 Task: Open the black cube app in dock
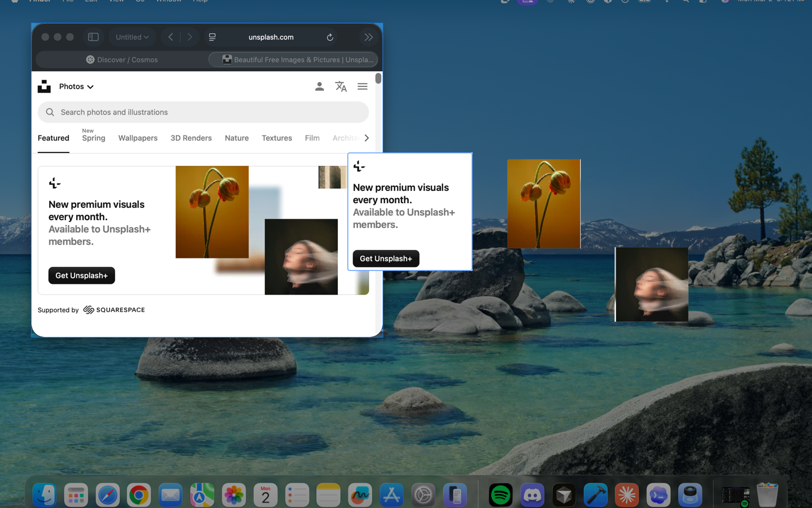tap(564, 495)
